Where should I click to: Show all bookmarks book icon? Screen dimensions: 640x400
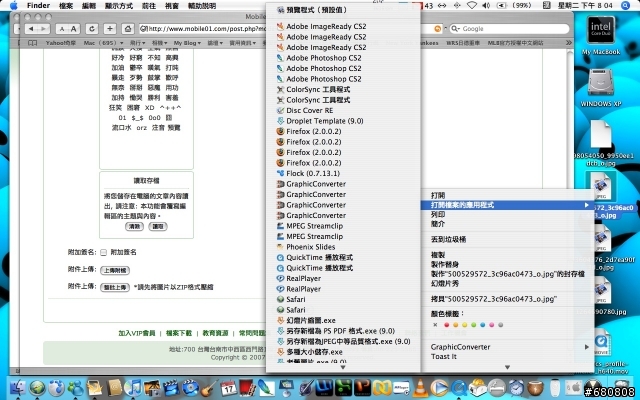[32, 43]
